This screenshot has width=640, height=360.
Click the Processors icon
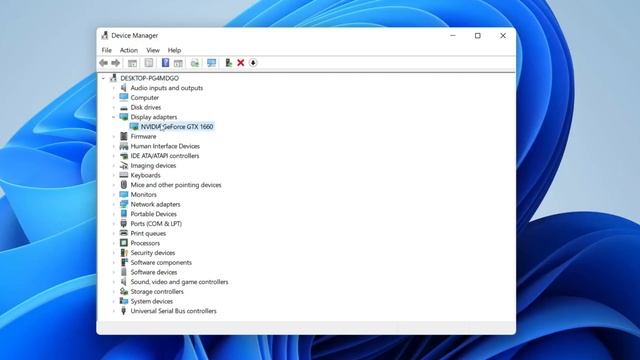coord(124,243)
